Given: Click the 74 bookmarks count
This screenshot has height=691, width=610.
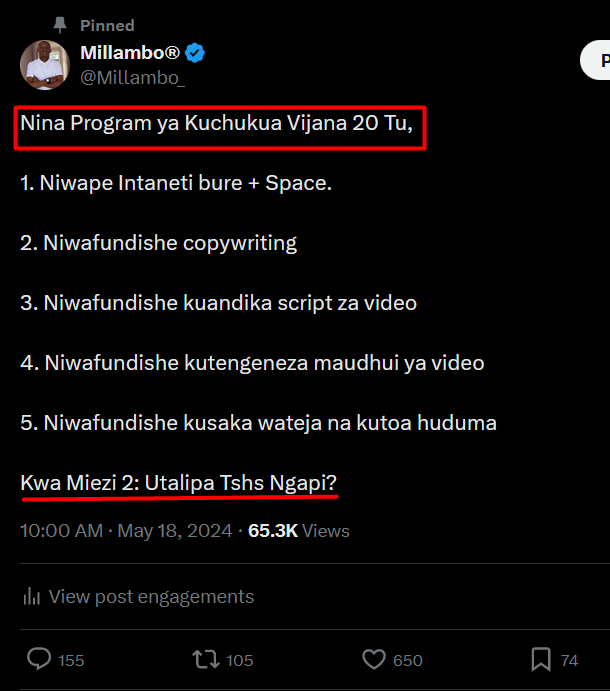Looking at the screenshot, I should click(569, 660).
